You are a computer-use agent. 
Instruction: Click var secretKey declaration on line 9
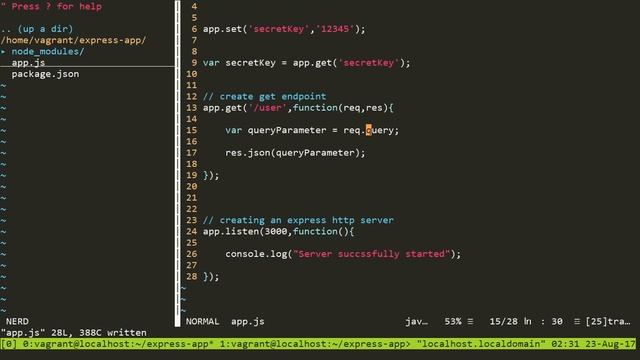[x=239, y=63]
